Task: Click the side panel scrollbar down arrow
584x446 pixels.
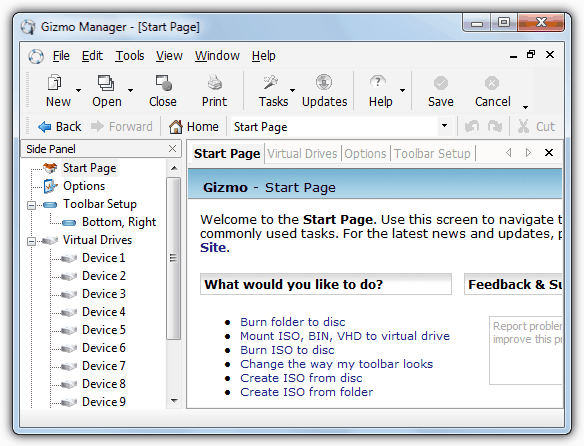Action: click(174, 401)
